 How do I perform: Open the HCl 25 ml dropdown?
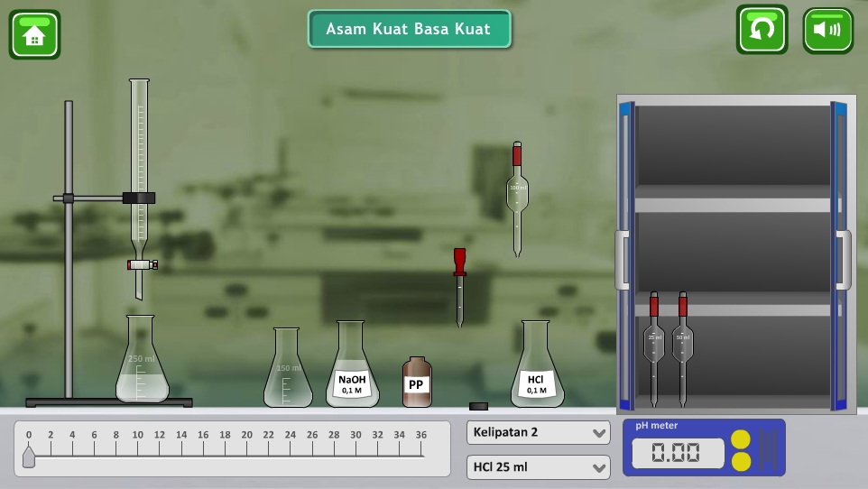(x=539, y=467)
